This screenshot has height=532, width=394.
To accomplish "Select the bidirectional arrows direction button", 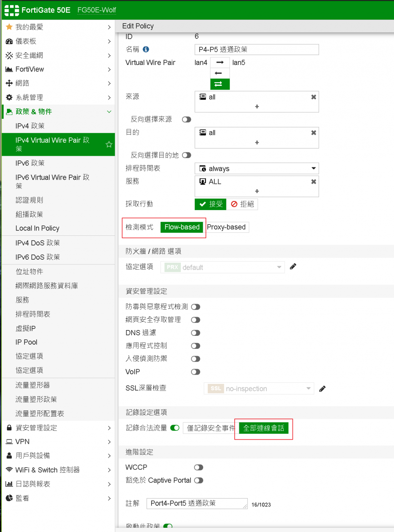I will [x=220, y=84].
